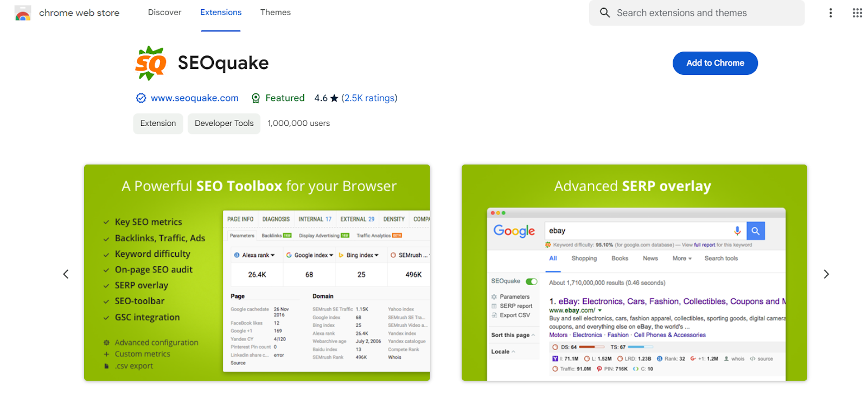This screenshot has width=868, height=397.
Task: Open the Bing index dropdown
Action: click(359, 255)
